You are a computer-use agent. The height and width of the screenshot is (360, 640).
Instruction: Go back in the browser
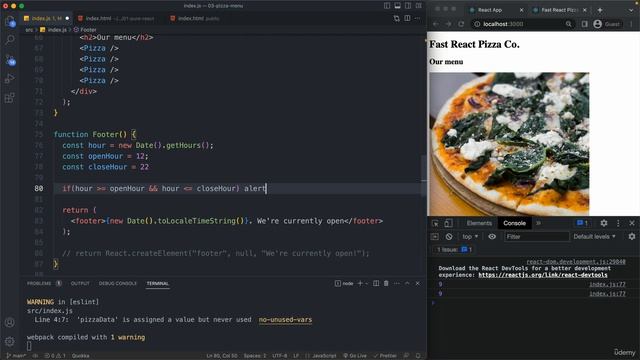tap(436, 24)
